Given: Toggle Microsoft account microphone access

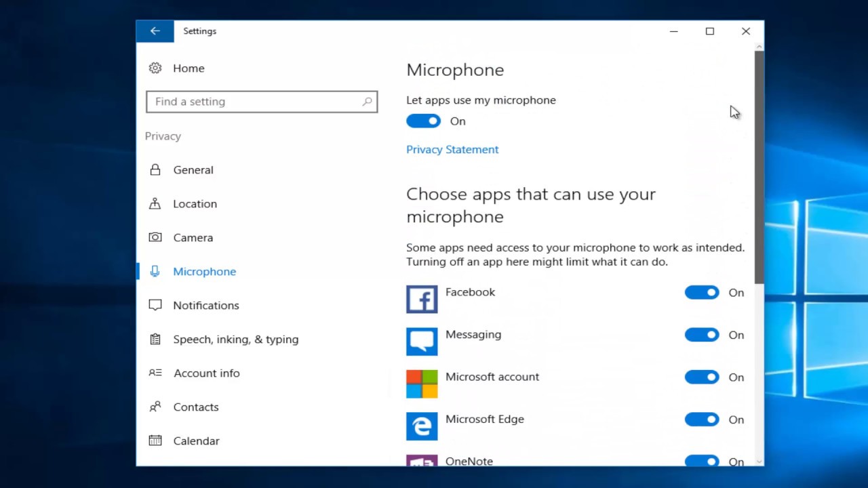Looking at the screenshot, I should (702, 378).
